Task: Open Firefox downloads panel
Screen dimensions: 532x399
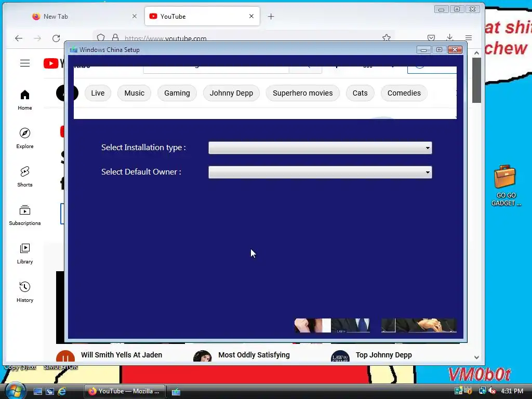Action: 450,37
